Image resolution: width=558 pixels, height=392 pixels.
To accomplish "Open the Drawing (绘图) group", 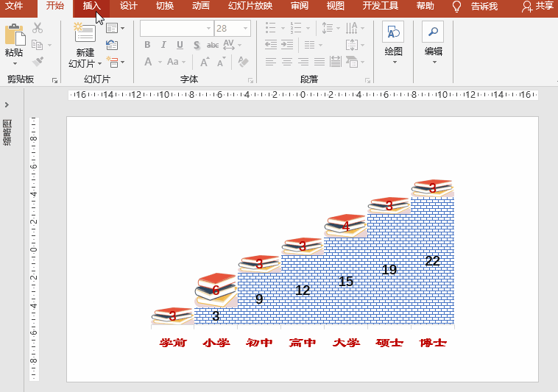I will point(393,43).
